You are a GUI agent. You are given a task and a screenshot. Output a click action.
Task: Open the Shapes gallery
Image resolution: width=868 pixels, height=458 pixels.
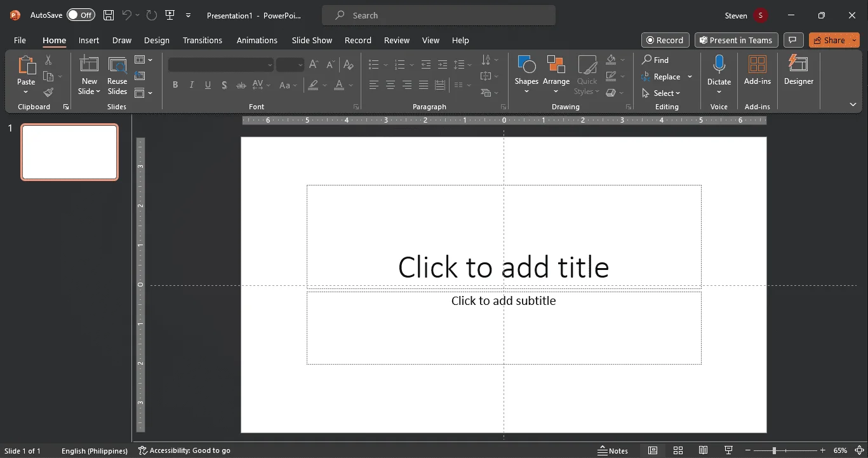(526, 75)
